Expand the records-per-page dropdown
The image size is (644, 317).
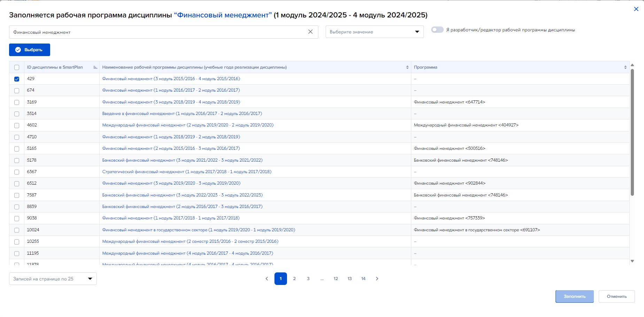[x=53, y=279]
